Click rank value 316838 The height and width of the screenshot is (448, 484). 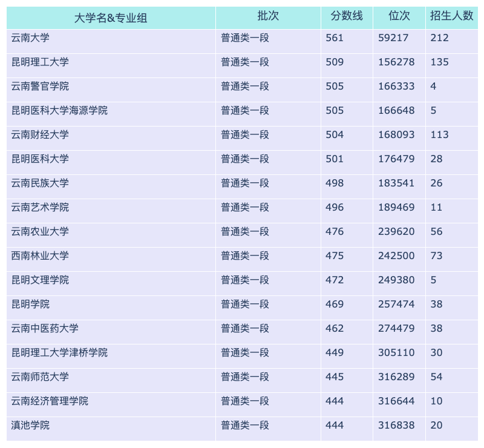396,426
